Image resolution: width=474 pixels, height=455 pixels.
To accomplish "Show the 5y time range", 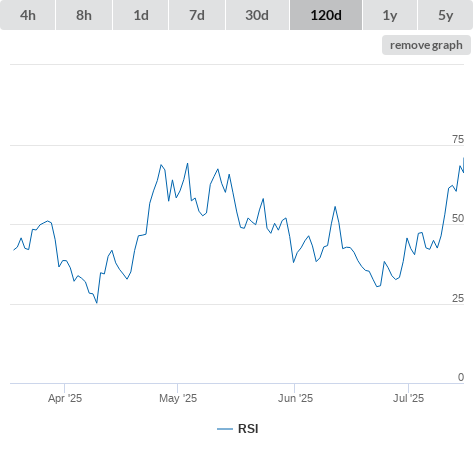I will point(445,15).
